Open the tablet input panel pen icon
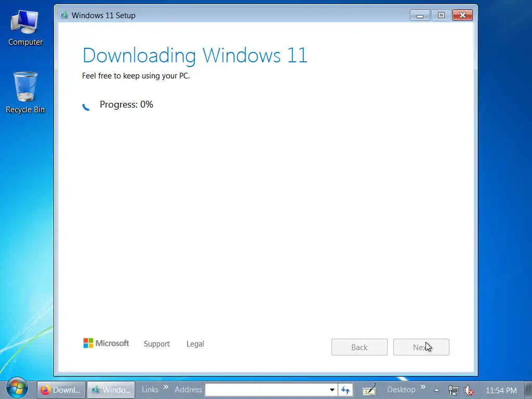The image size is (532, 399). pos(369,390)
